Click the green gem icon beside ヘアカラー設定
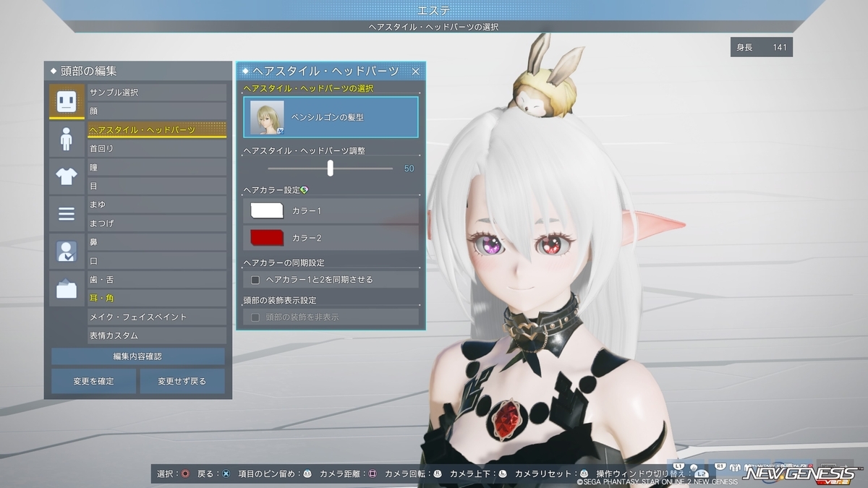 coord(305,189)
